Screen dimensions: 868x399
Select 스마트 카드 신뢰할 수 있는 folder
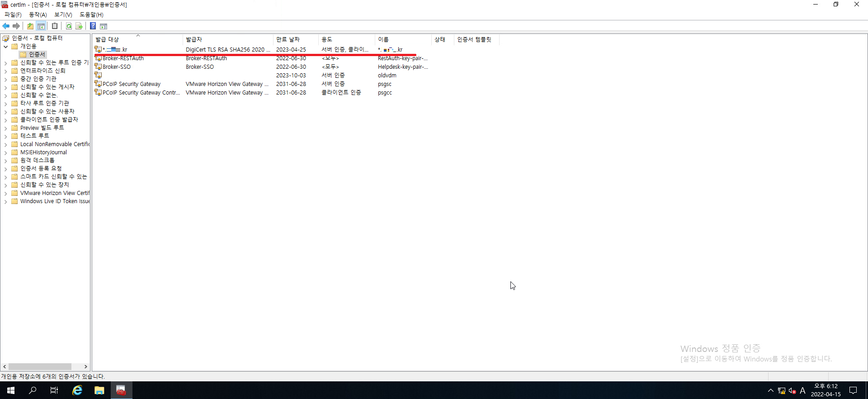coord(53,176)
